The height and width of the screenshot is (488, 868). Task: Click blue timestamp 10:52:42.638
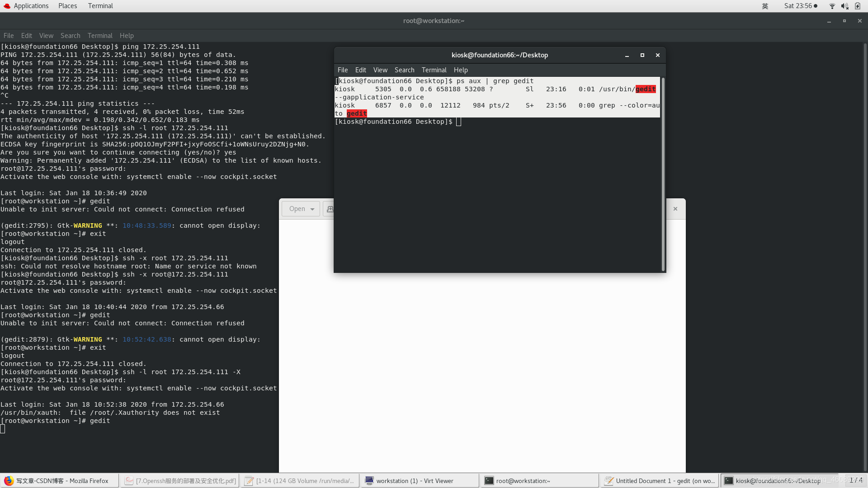tap(147, 339)
